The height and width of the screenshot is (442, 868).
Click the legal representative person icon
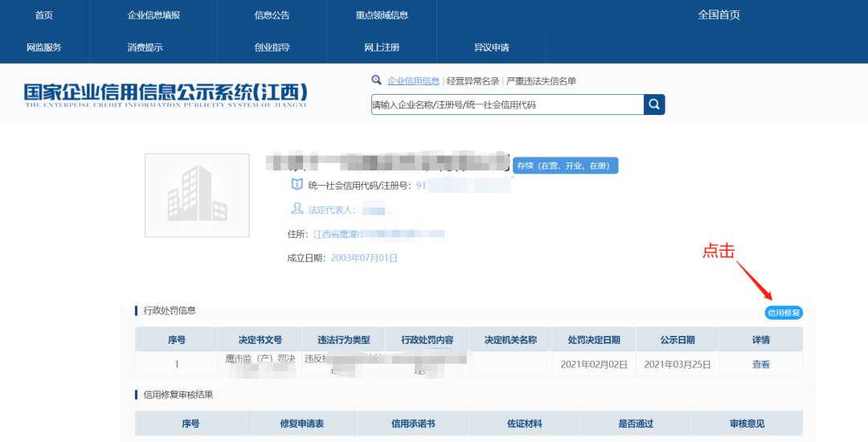click(297, 209)
